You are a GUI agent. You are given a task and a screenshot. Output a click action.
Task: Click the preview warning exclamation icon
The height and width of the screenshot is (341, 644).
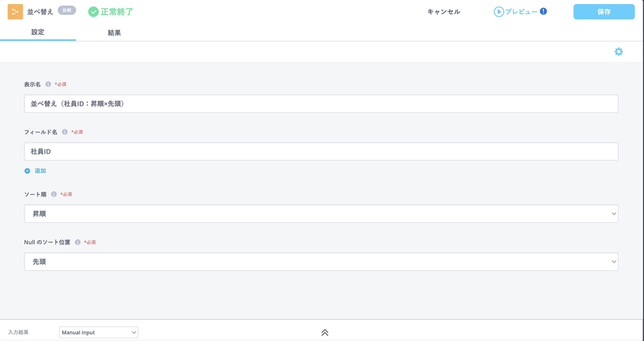point(543,11)
